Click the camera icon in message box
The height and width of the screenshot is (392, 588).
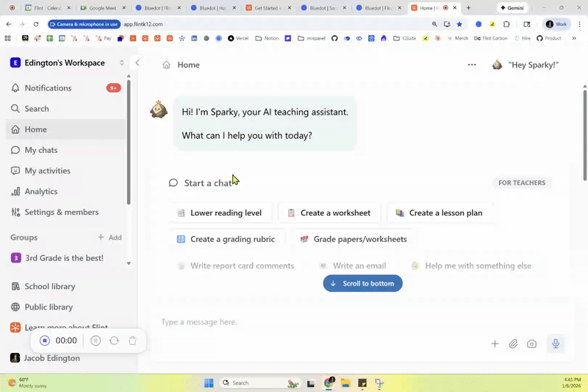(531, 343)
